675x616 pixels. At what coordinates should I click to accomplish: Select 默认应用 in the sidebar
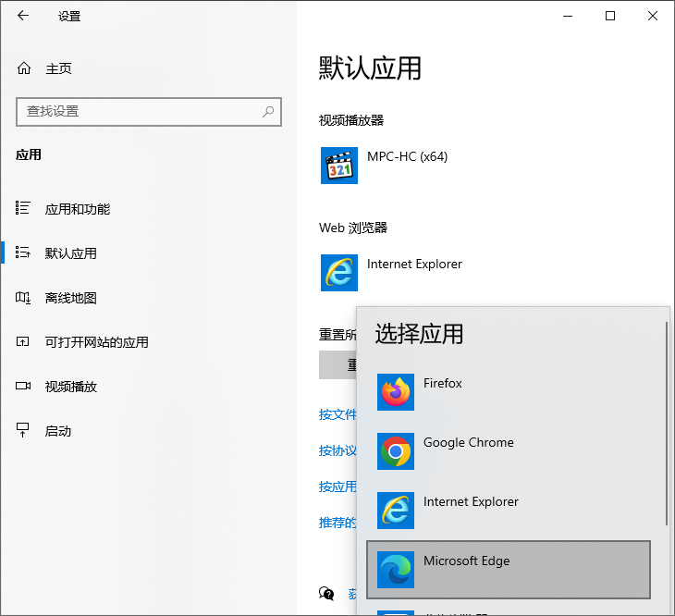click(70, 253)
